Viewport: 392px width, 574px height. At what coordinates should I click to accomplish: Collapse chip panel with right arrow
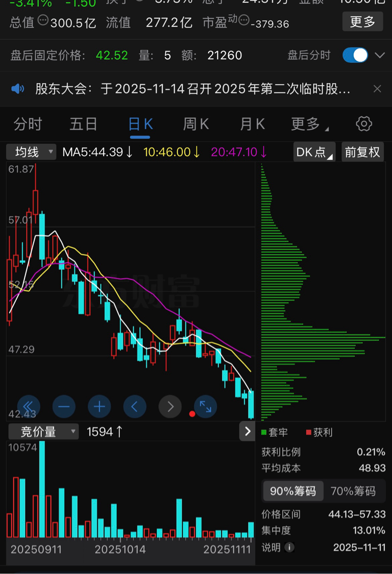click(247, 431)
